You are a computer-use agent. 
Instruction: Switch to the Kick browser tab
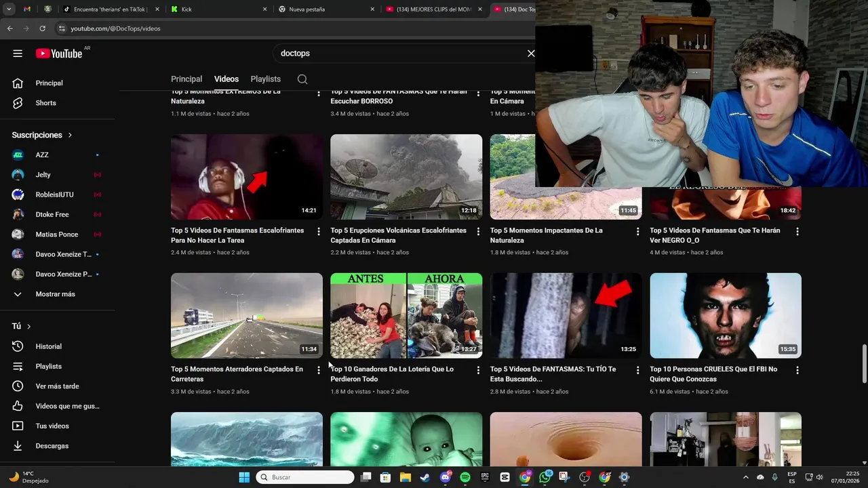tap(218, 9)
